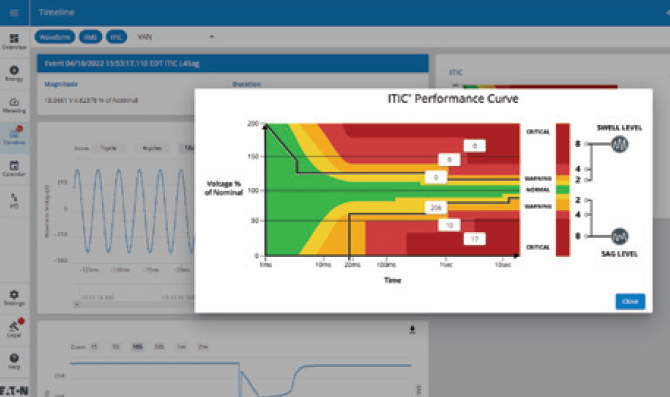This screenshot has width=670, height=397.
Task: Click the Time axis label in dialog
Action: click(x=392, y=280)
